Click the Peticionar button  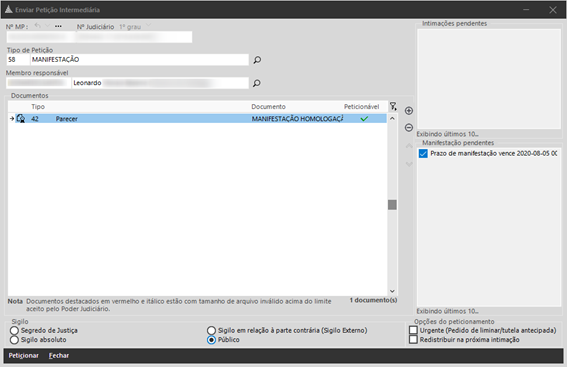click(24, 355)
